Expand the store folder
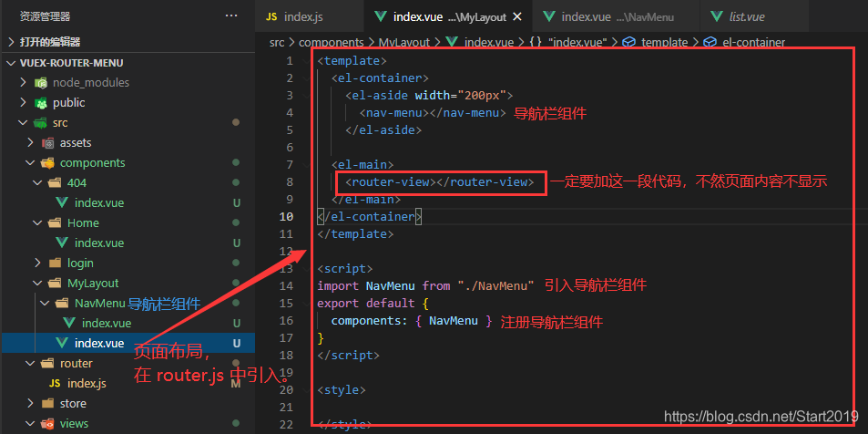868x434 pixels. click(30, 404)
